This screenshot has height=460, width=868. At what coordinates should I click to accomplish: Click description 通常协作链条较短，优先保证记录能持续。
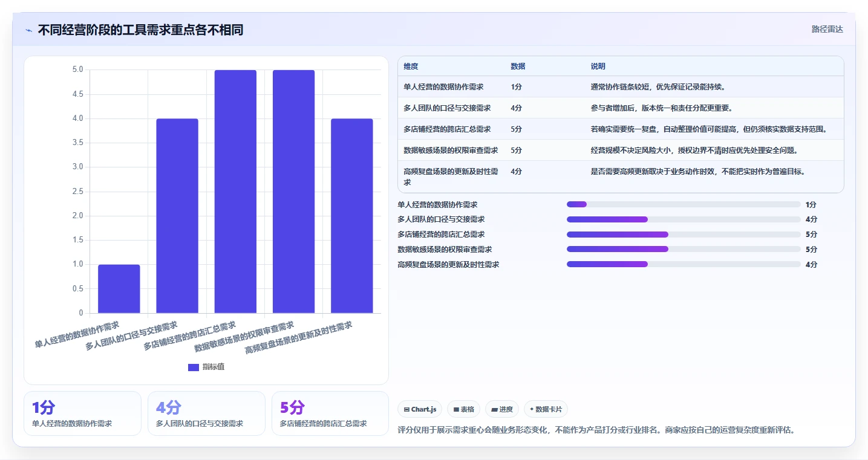[x=658, y=87]
